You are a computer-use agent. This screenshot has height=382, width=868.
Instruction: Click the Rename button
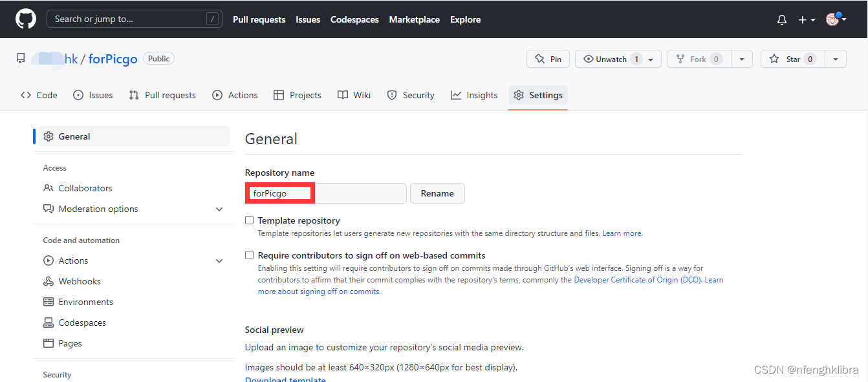[437, 193]
